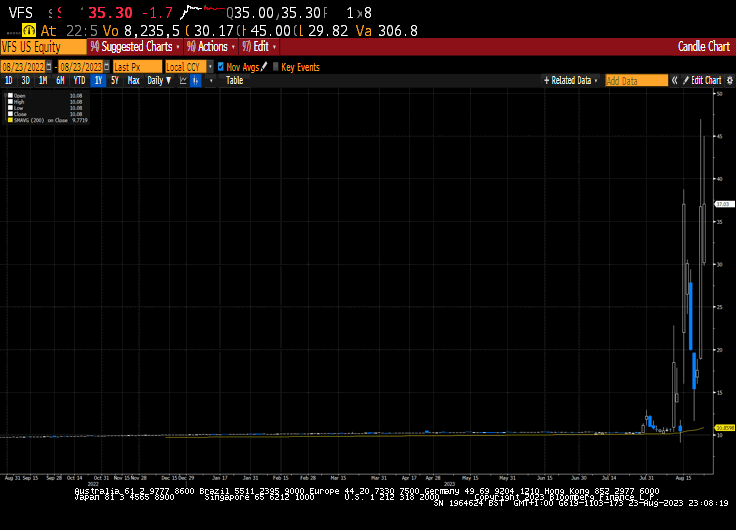Viewport: 736px width, 530px height.
Task: Enable the Key Events checkbox
Action: (276, 67)
